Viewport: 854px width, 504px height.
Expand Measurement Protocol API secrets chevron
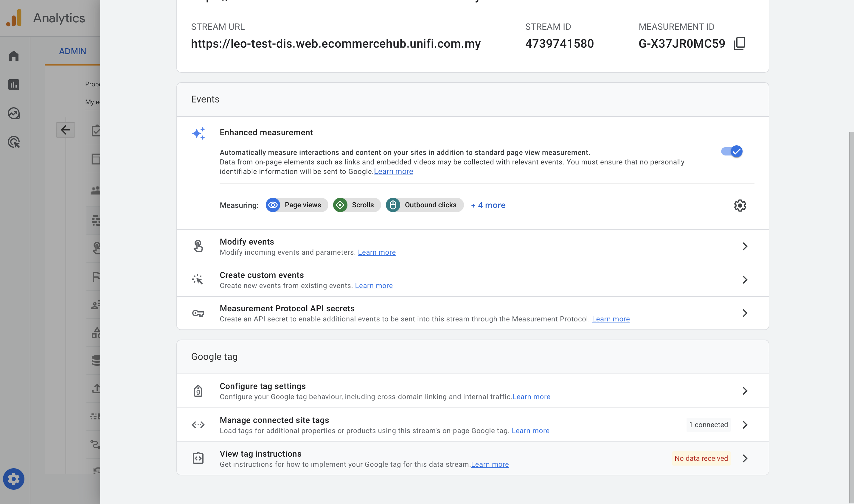point(745,313)
